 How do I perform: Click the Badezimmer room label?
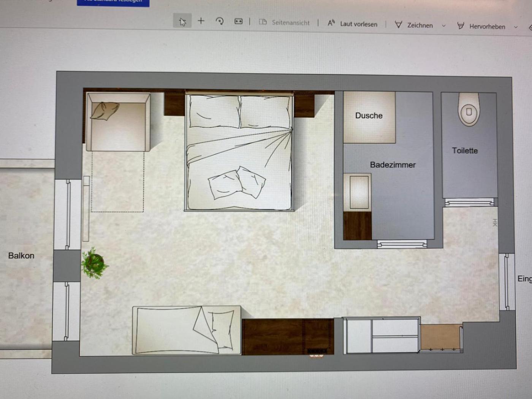pos(393,165)
